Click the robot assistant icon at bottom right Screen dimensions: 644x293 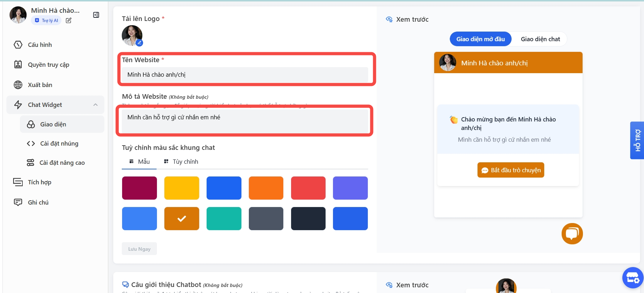click(x=632, y=278)
